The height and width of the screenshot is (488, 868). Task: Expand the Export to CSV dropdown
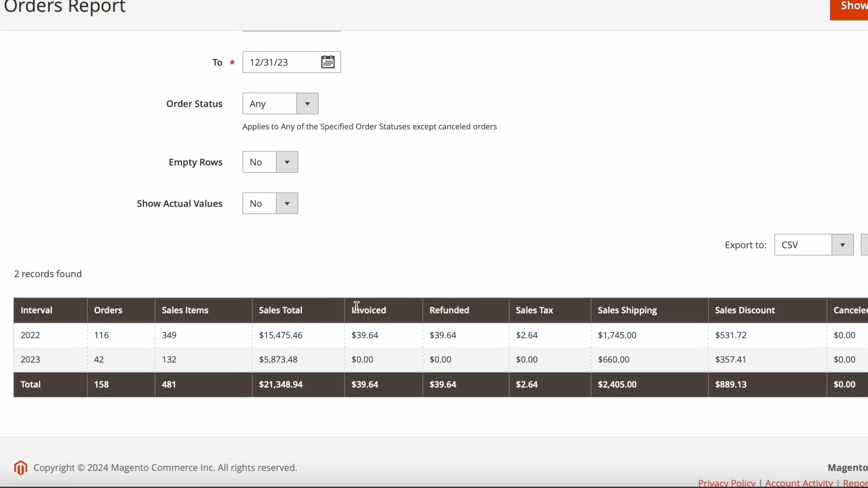(842, 244)
